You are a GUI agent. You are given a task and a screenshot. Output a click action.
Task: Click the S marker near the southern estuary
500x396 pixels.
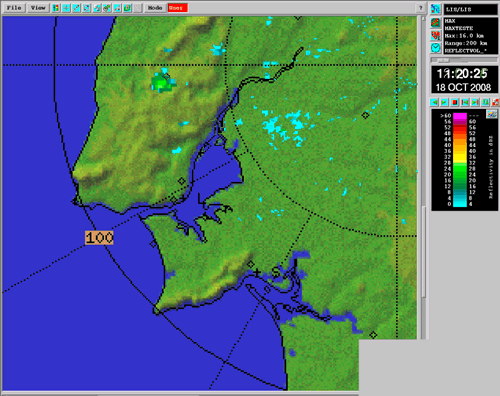(276, 272)
